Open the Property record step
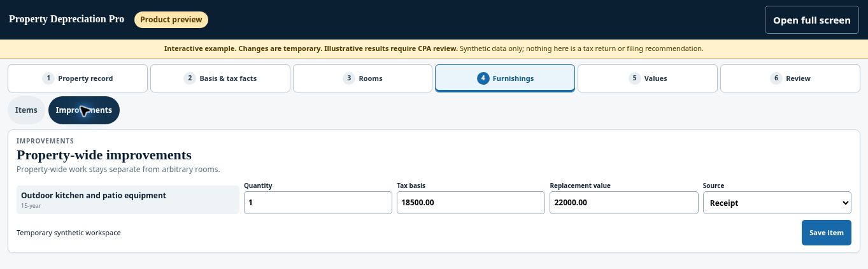 click(78, 78)
